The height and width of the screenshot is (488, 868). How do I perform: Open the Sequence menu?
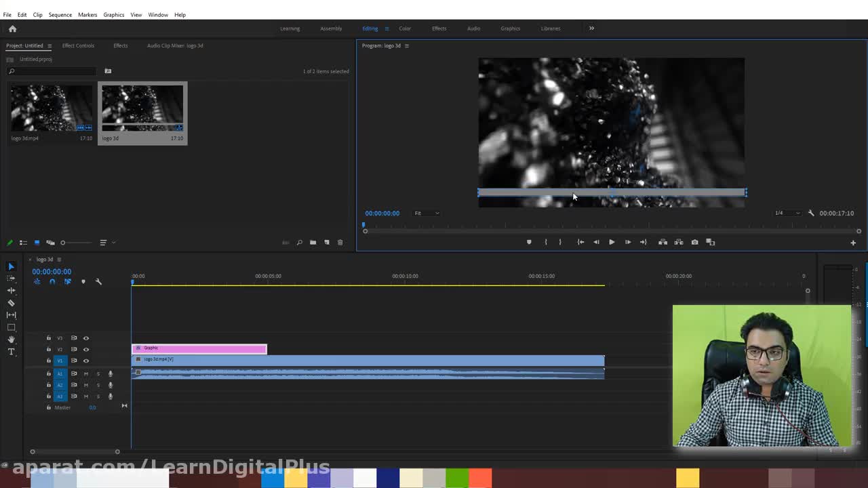pyautogui.click(x=60, y=14)
